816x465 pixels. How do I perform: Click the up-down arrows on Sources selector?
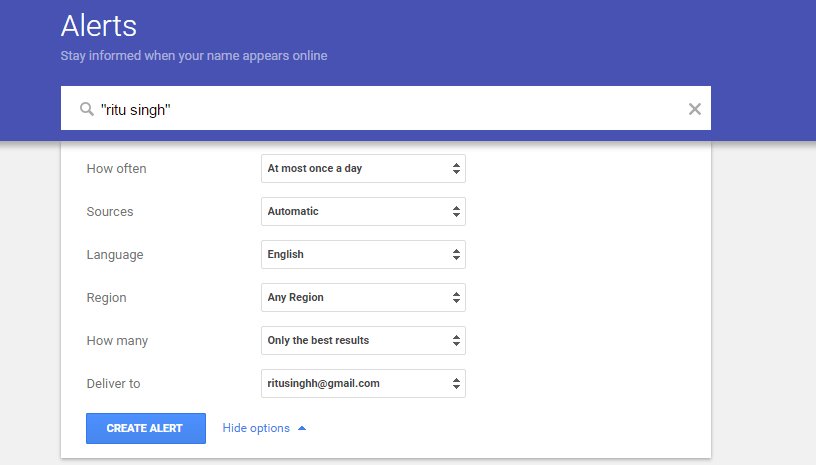[x=456, y=211]
